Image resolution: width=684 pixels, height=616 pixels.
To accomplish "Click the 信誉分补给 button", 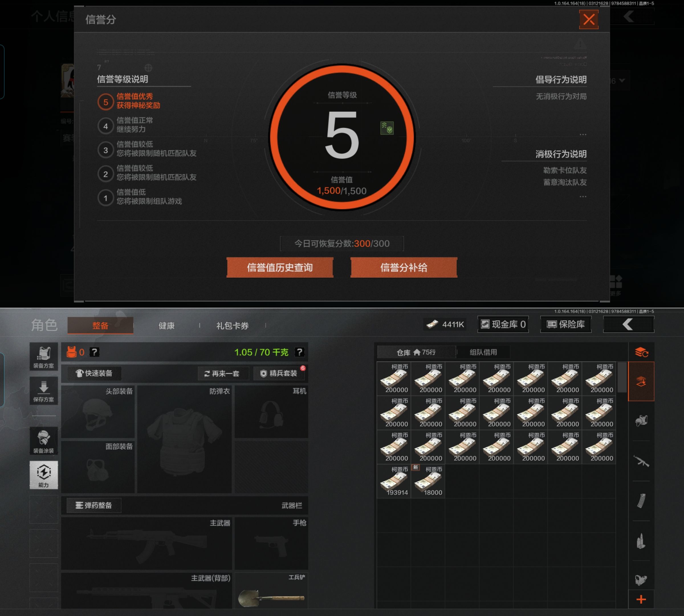I will tap(404, 268).
